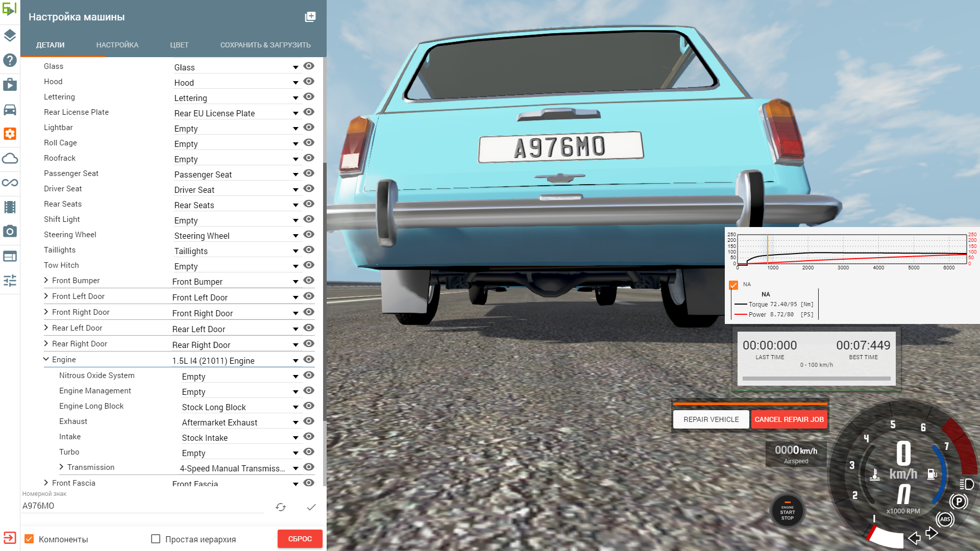Enable the Простая иерархия checkbox
Screen dimensions: 980x551
coord(156,539)
